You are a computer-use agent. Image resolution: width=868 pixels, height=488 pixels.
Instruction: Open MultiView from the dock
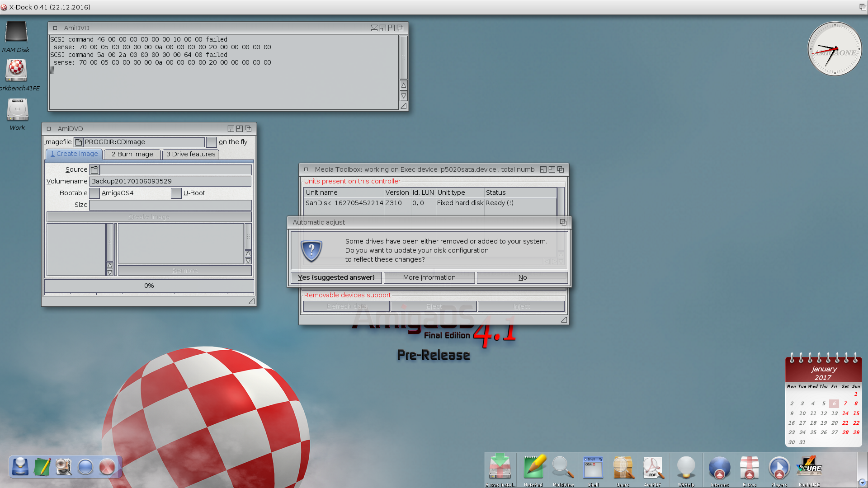coord(563,468)
